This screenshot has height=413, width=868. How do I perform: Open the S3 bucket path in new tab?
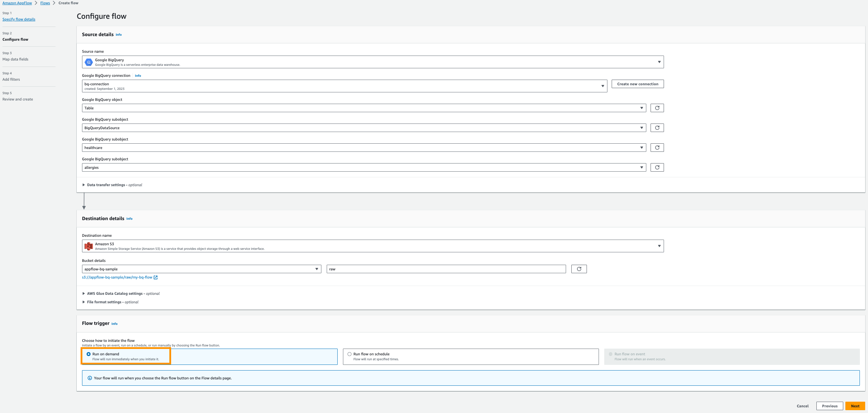pyautogui.click(x=156, y=277)
